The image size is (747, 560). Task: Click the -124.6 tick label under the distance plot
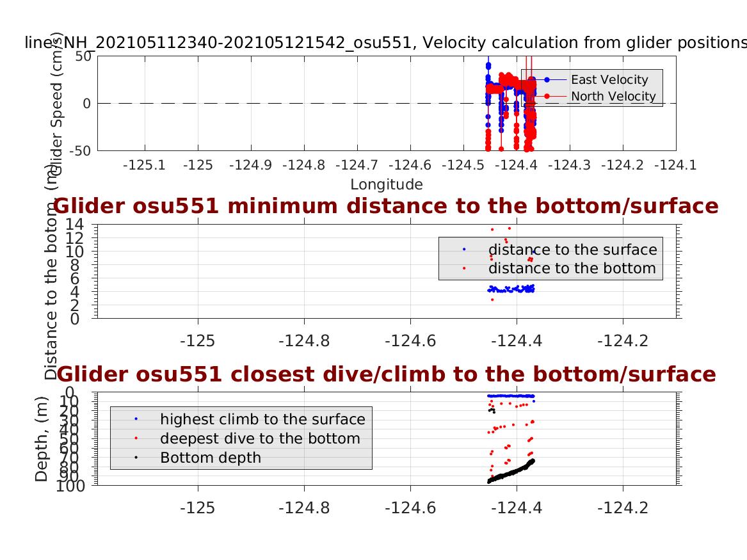410,341
